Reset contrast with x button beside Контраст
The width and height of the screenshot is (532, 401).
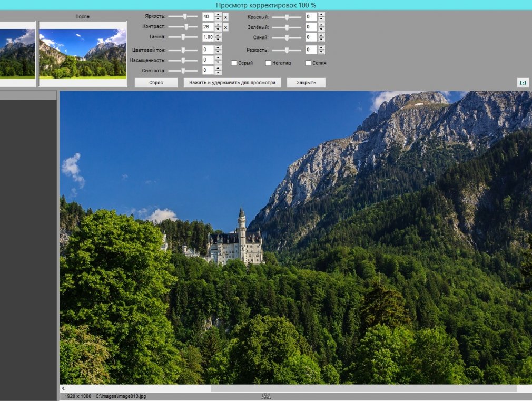coord(225,27)
